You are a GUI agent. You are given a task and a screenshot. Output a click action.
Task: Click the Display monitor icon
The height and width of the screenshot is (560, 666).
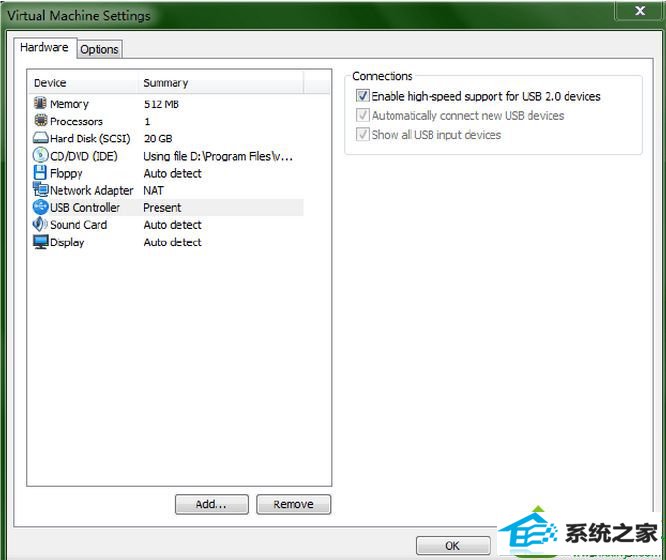pos(40,241)
